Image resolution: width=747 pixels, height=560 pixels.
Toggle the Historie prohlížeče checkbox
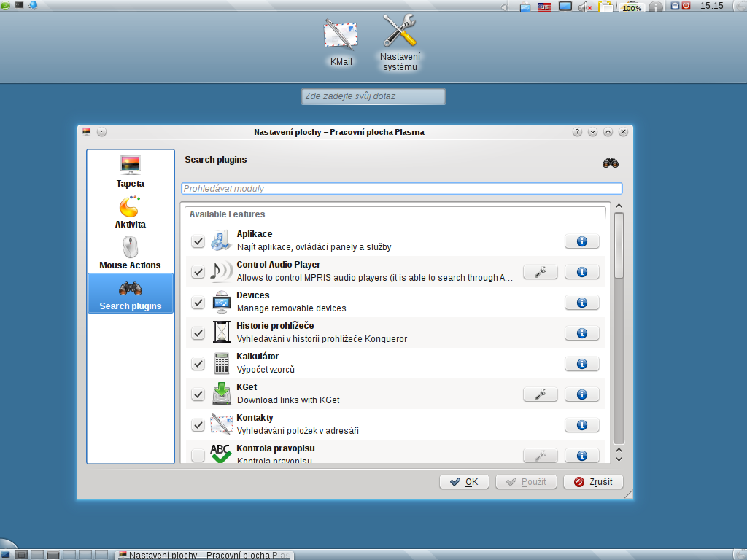tap(198, 333)
